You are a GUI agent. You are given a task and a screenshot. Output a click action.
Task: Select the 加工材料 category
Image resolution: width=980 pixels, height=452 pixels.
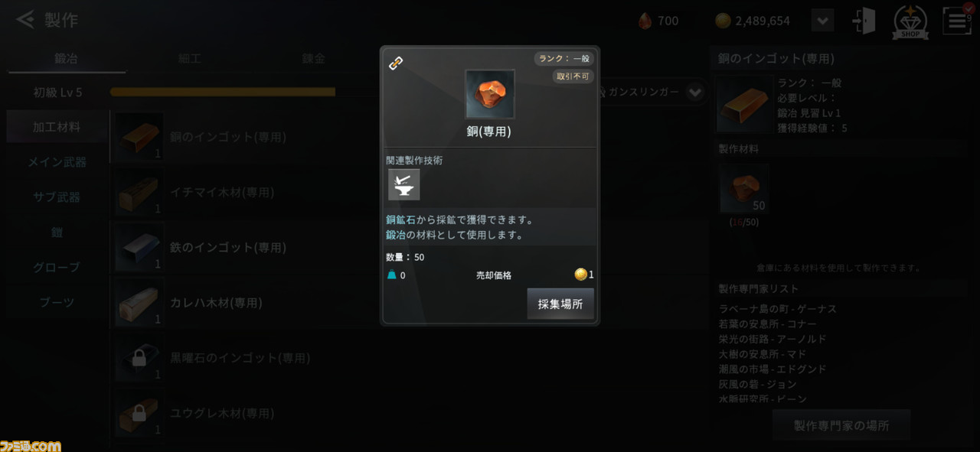(57, 127)
